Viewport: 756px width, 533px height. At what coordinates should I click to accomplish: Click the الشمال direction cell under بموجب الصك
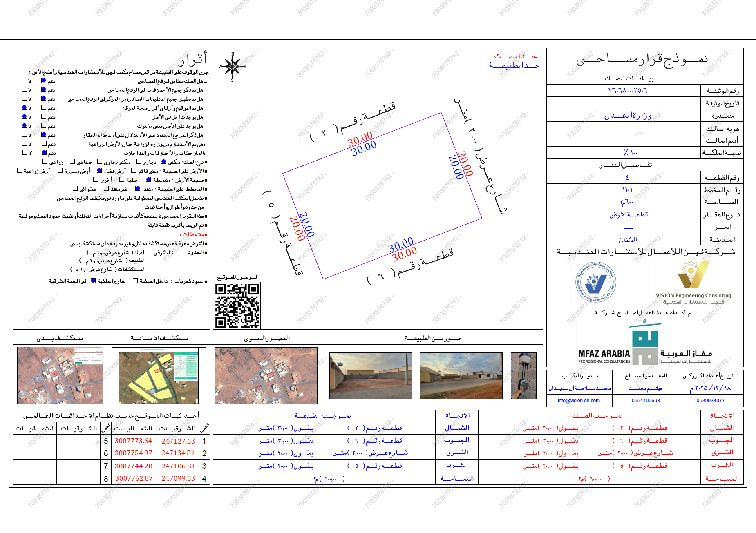click(x=722, y=428)
